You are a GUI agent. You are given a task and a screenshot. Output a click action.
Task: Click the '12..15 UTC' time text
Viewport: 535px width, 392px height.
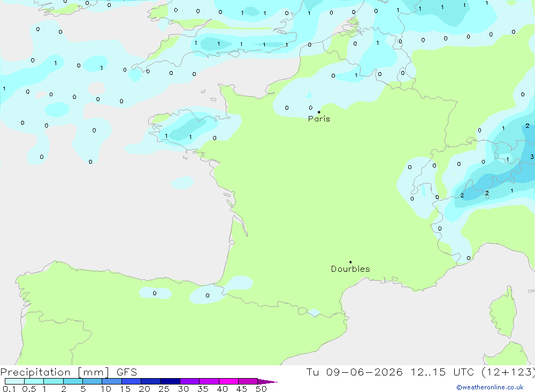click(442, 372)
